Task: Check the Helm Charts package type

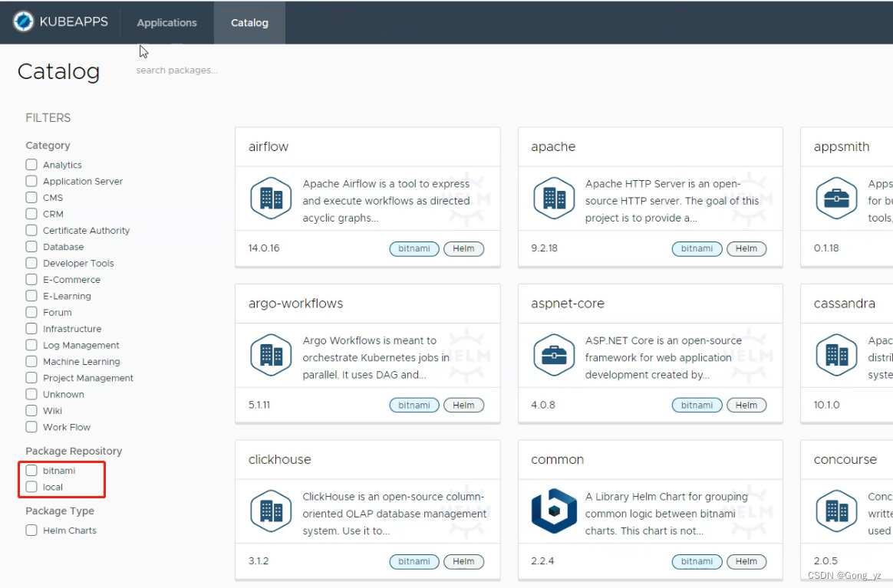Action: (31, 531)
